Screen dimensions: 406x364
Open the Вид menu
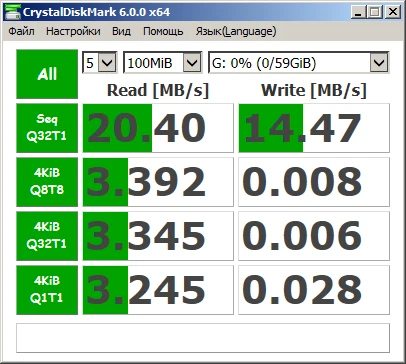(121, 31)
